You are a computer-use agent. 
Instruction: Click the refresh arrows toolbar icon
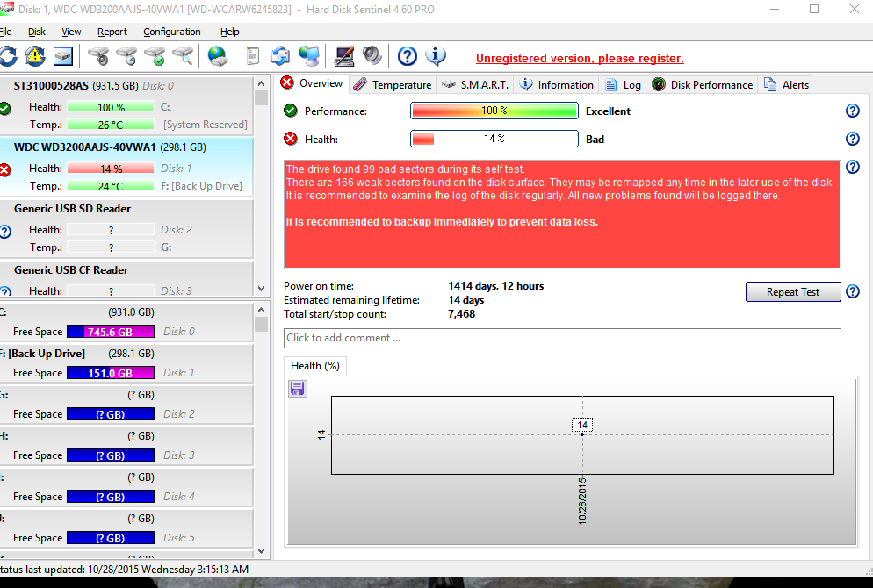(x=8, y=56)
